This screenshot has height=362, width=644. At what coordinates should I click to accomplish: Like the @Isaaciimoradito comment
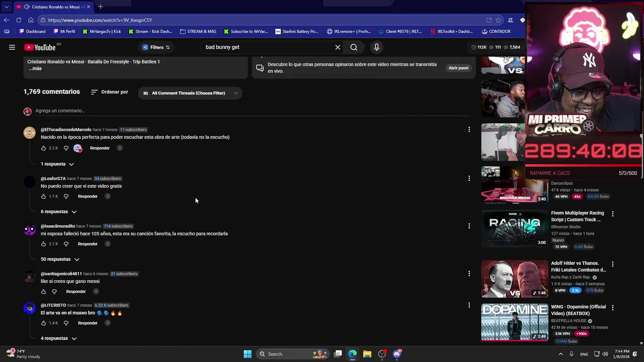[x=43, y=244]
